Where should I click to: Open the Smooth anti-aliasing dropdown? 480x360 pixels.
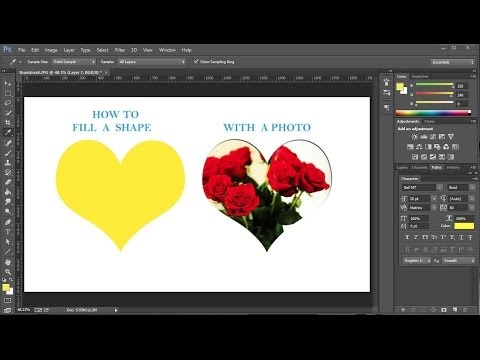point(459,261)
